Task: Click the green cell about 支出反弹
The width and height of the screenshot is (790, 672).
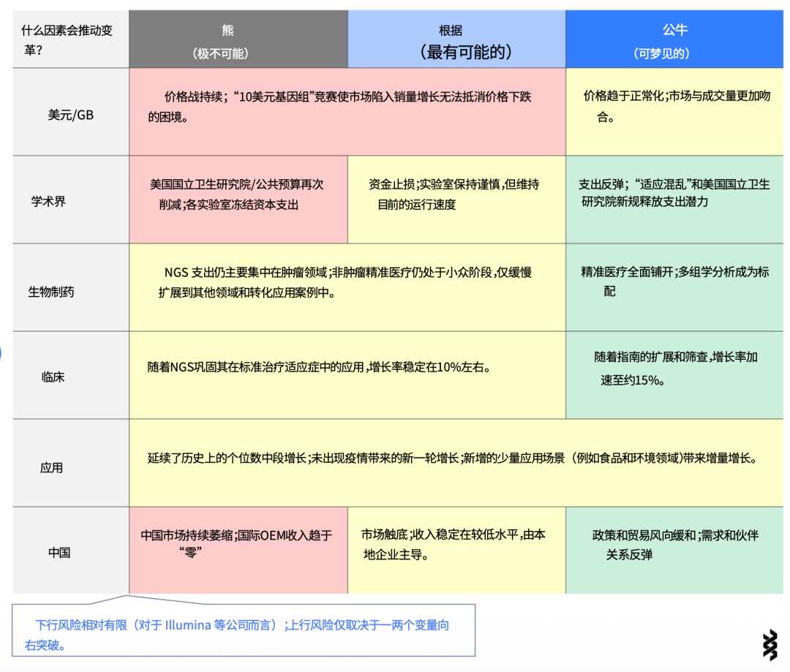Action: pos(674,200)
